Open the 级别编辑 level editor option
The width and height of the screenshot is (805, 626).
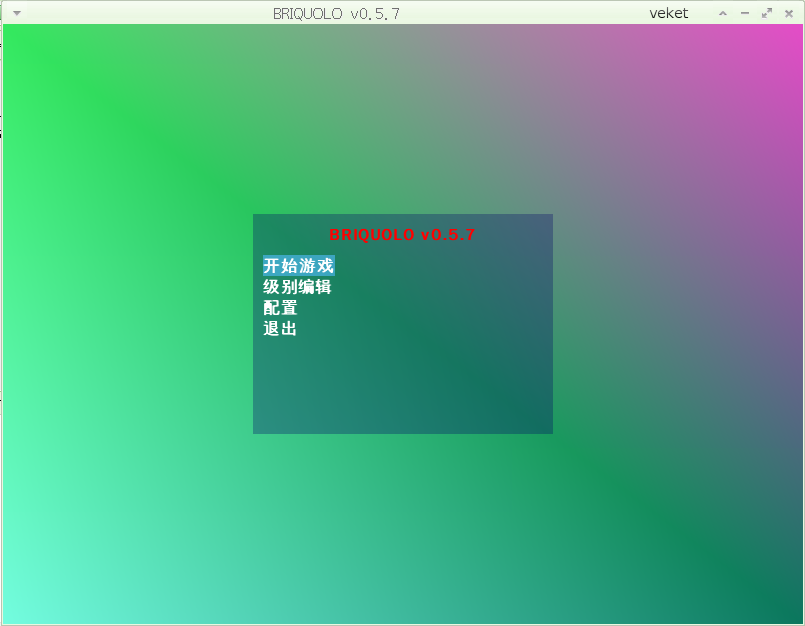pyautogui.click(x=297, y=287)
